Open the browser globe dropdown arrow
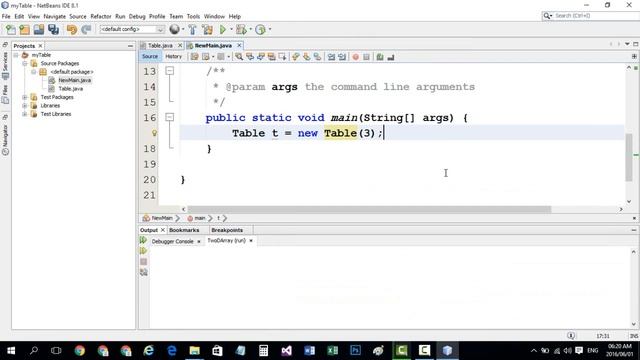The width and height of the screenshot is (640, 360). (x=182, y=29)
